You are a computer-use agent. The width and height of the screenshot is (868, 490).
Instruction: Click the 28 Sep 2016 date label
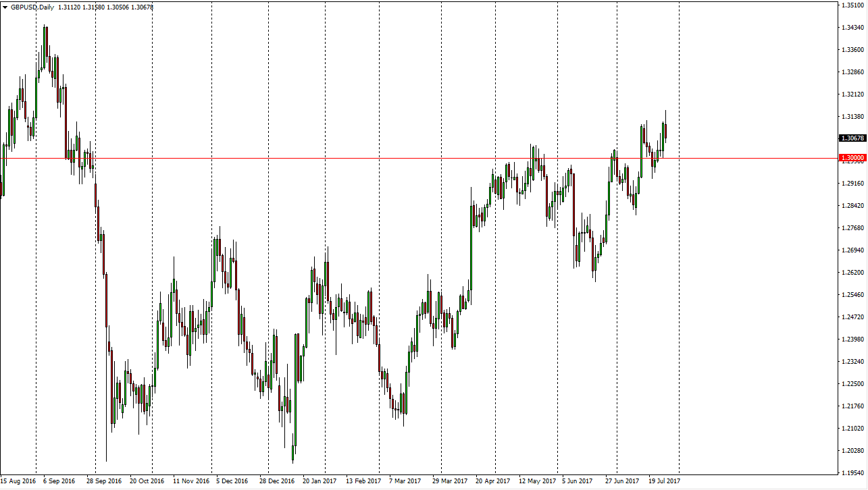point(104,481)
